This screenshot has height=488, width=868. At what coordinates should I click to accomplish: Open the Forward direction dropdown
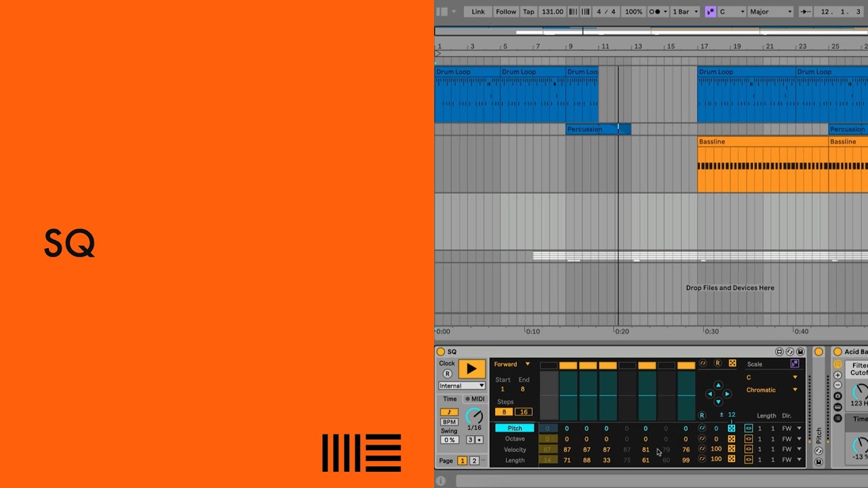click(x=512, y=364)
